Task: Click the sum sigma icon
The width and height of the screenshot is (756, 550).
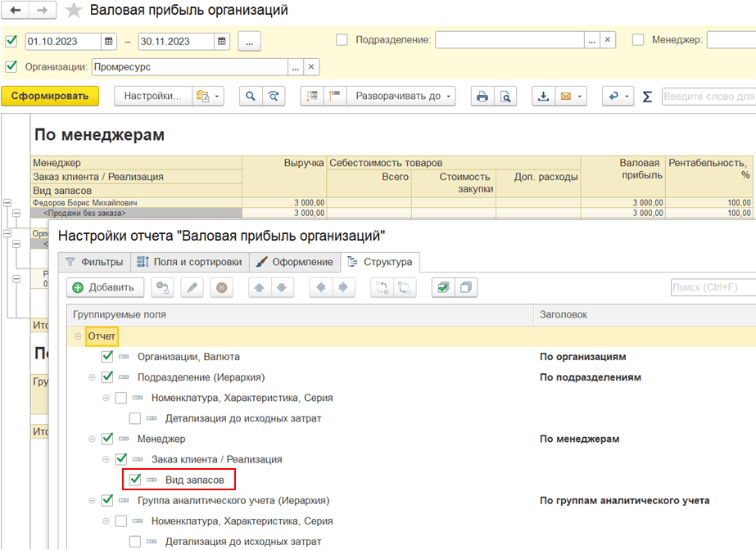Action: tap(647, 97)
